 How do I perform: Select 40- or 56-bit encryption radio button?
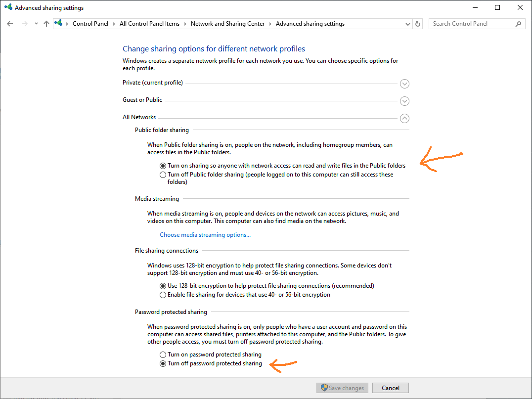163,295
